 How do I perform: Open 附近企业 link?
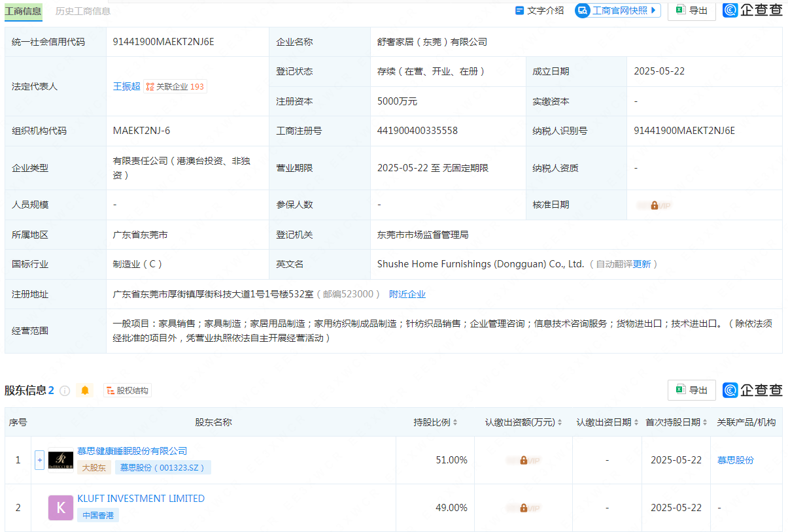pyautogui.click(x=407, y=294)
